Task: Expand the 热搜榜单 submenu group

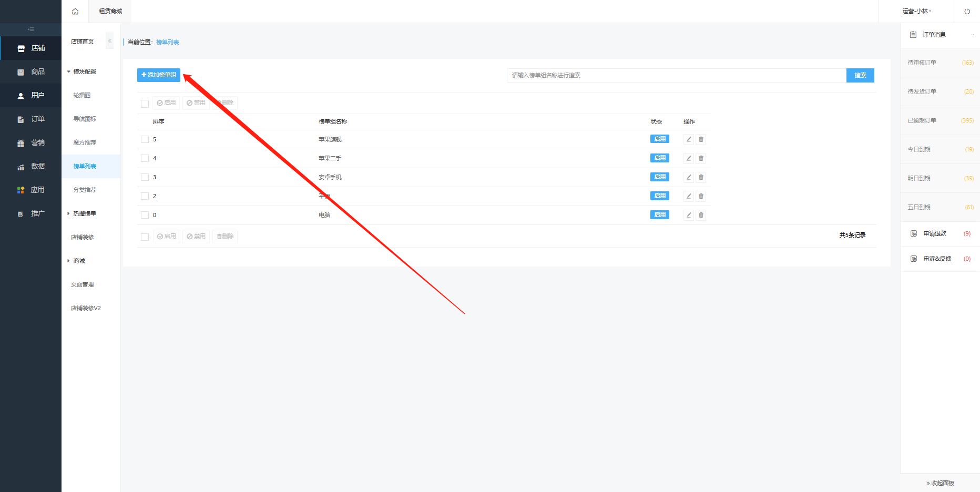Action: pyautogui.click(x=81, y=213)
